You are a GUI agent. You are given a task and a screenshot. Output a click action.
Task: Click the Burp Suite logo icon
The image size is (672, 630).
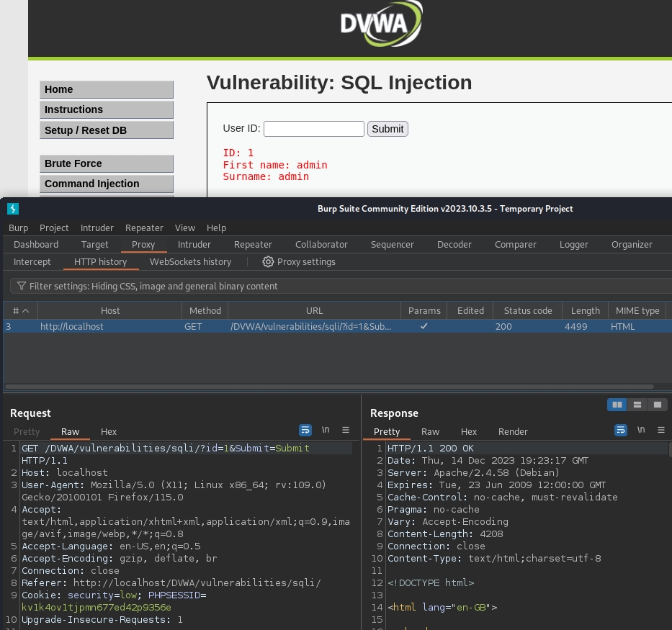(x=13, y=209)
